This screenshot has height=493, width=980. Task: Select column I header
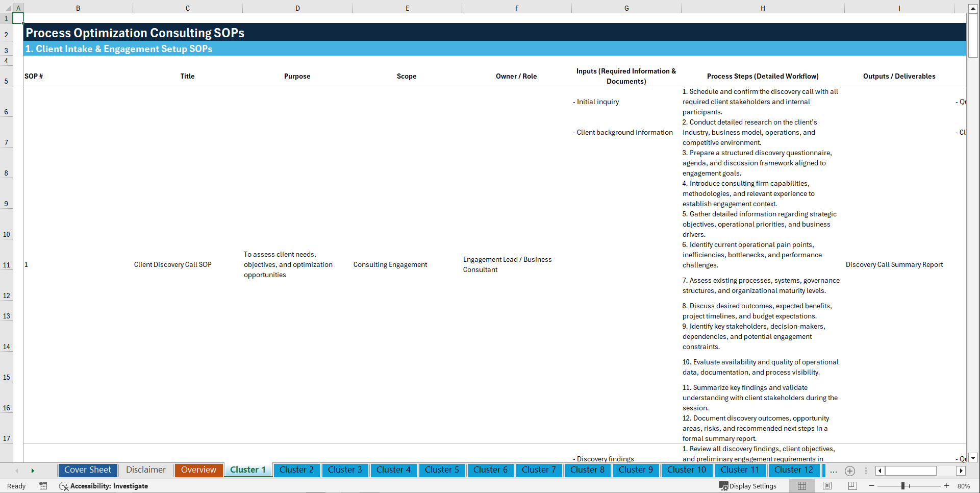[899, 8]
